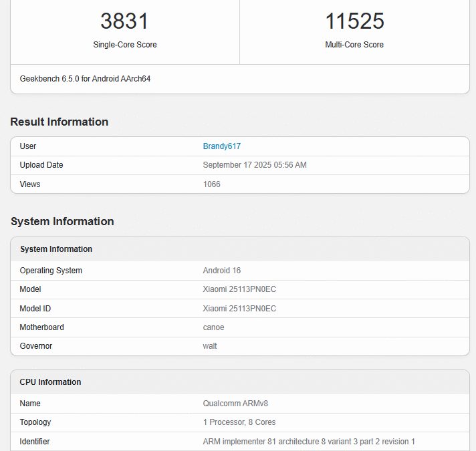
Task: Open the Brandy617 user profile link
Action: click(x=221, y=146)
